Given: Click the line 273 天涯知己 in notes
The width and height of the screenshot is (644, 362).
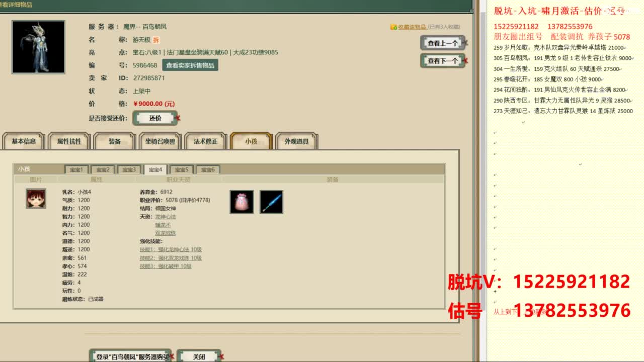Looking at the screenshot, I should [x=563, y=111].
